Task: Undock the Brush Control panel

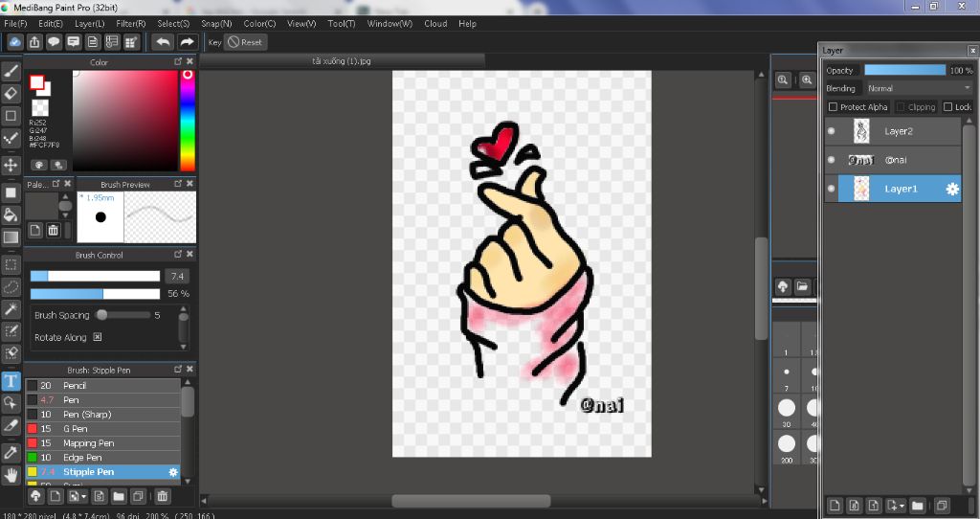Action: click(x=178, y=255)
